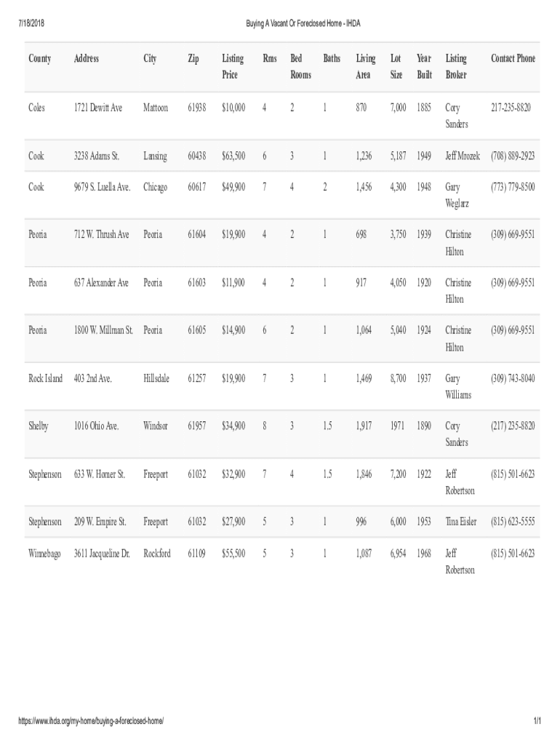
Task: Select the Year Built column header
Action: [x=424, y=66]
